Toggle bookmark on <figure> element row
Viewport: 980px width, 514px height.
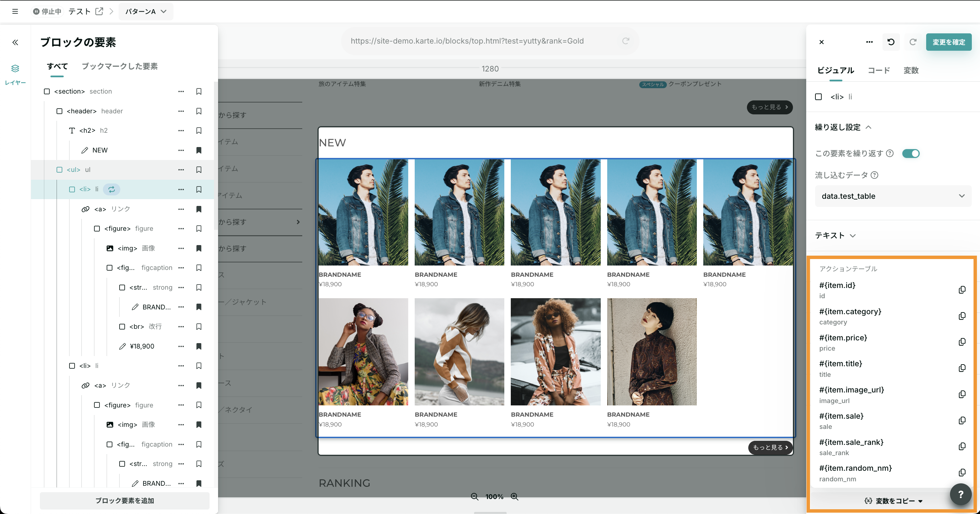(x=199, y=228)
